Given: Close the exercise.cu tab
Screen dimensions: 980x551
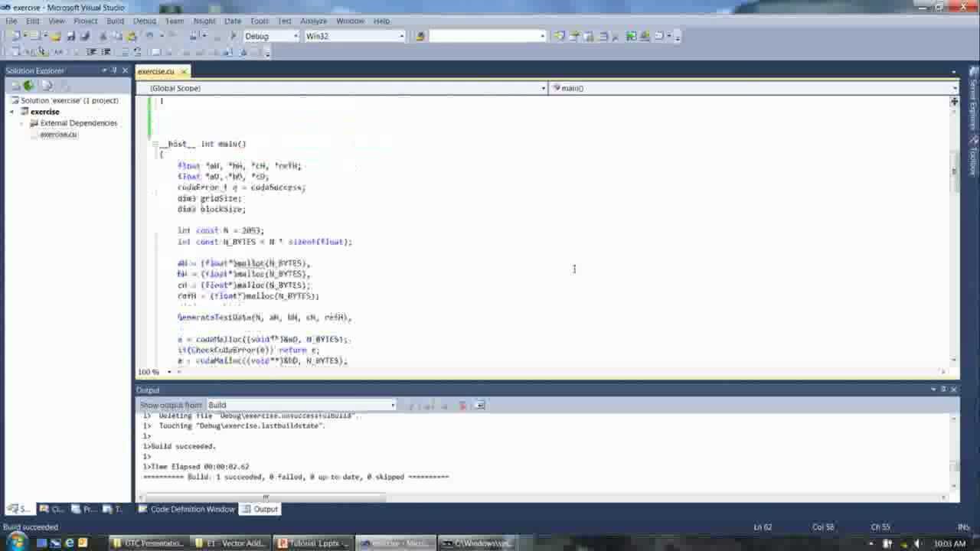Looking at the screenshot, I should [184, 71].
